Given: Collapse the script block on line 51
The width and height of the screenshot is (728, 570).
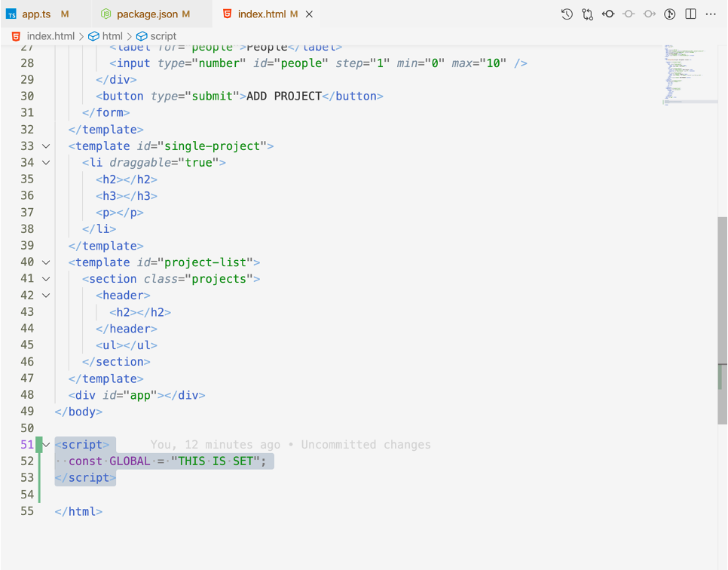Looking at the screenshot, I should (45, 444).
